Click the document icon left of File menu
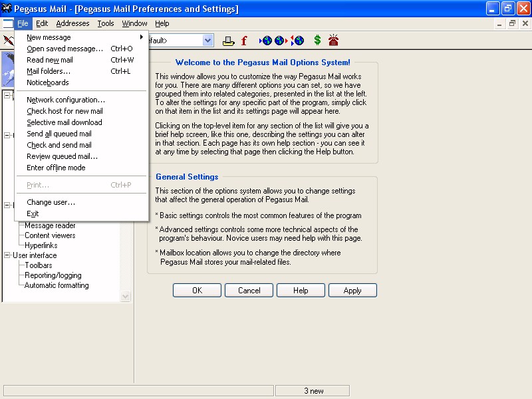Screen dimensions: 532x399 coord(8,23)
